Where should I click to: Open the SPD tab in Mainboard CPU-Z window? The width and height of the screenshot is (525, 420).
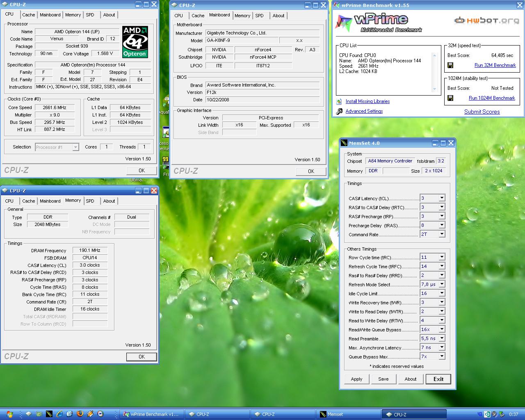[259, 16]
